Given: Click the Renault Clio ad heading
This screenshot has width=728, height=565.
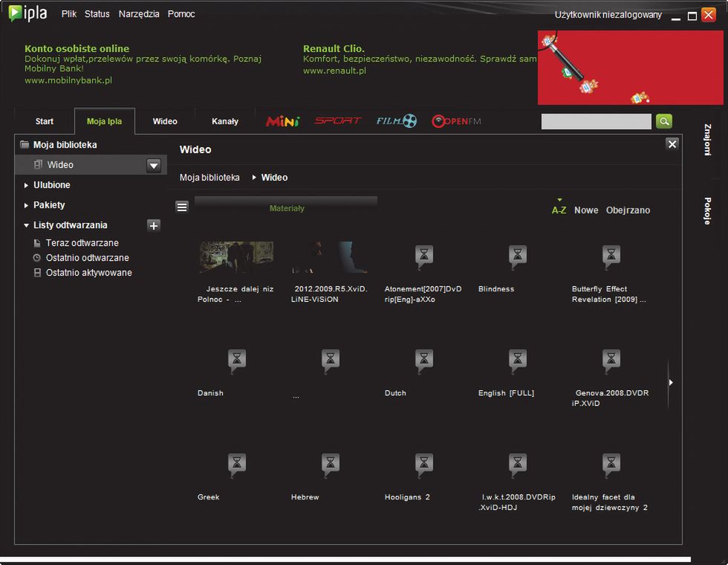Looking at the screenshot, I should 334,48.
